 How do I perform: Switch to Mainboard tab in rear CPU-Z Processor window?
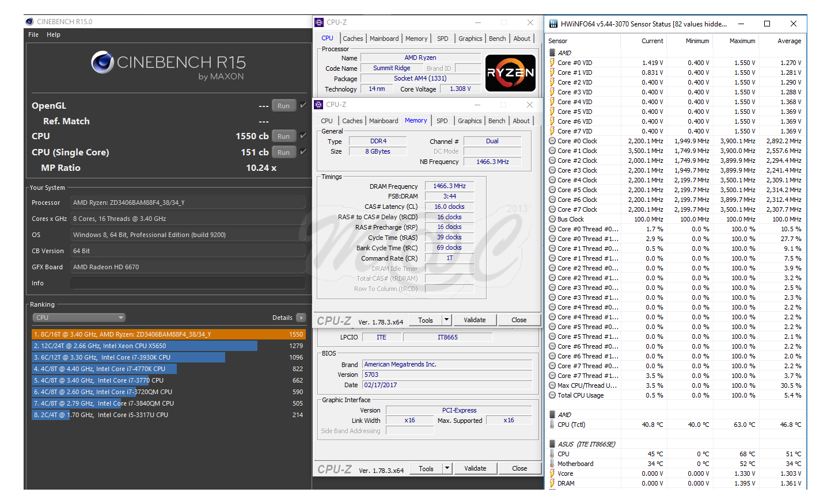pos(384,39)
